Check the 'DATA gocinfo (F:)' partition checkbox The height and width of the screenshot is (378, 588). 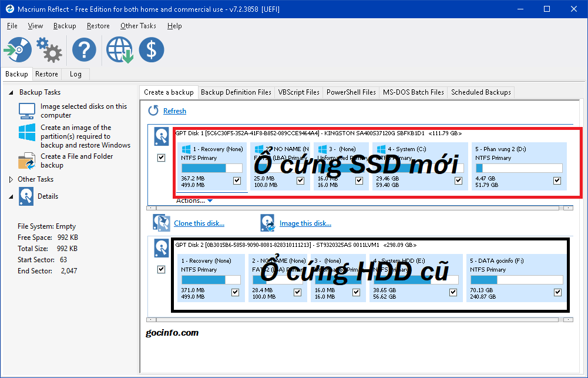click(x=557, y=292)
